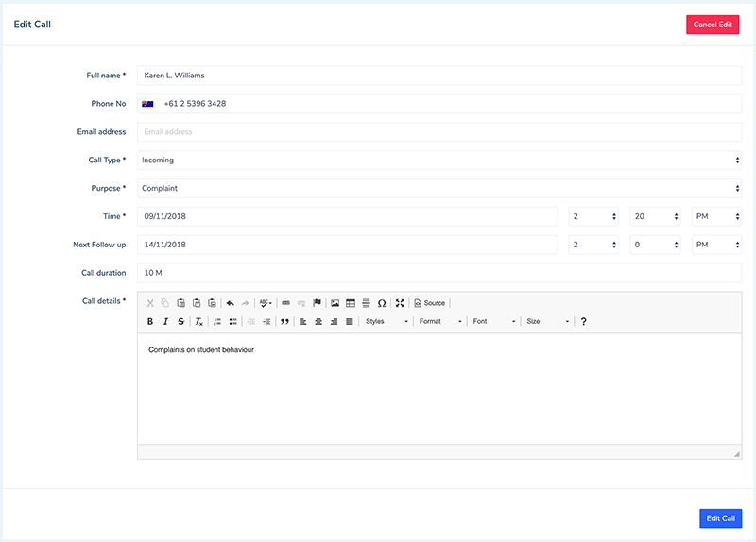Viewport: 756px width, 542px height.
Task: Decrease indent of the paragraph
Action: tap(251, 321)
